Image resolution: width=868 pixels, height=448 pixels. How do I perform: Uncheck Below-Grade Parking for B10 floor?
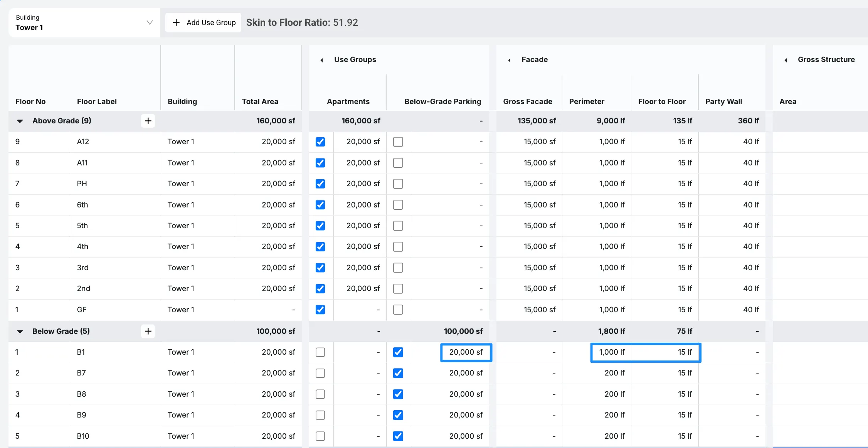click(398, 436)
